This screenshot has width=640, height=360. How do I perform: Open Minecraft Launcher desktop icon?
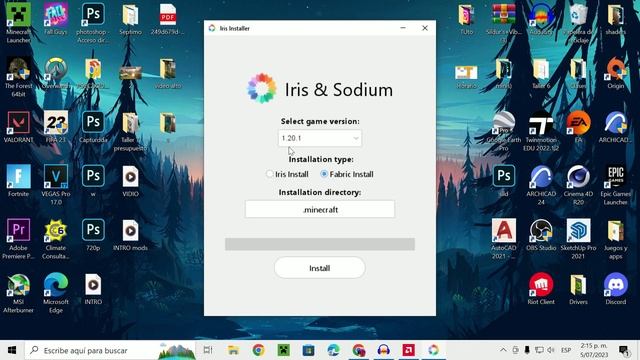[x=18, y=23]
